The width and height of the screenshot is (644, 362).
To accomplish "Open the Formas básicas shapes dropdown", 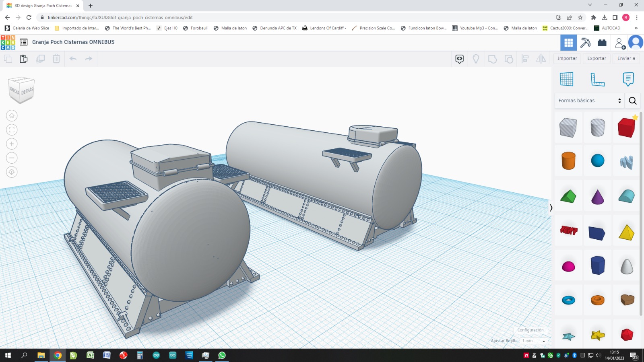I will (590, 101).
